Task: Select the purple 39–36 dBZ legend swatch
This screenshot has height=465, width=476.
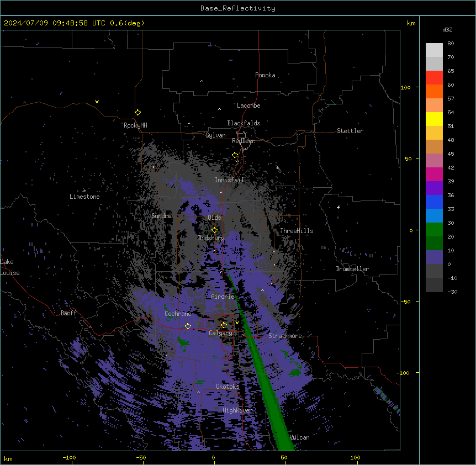Action: click(x=434, y=188)
